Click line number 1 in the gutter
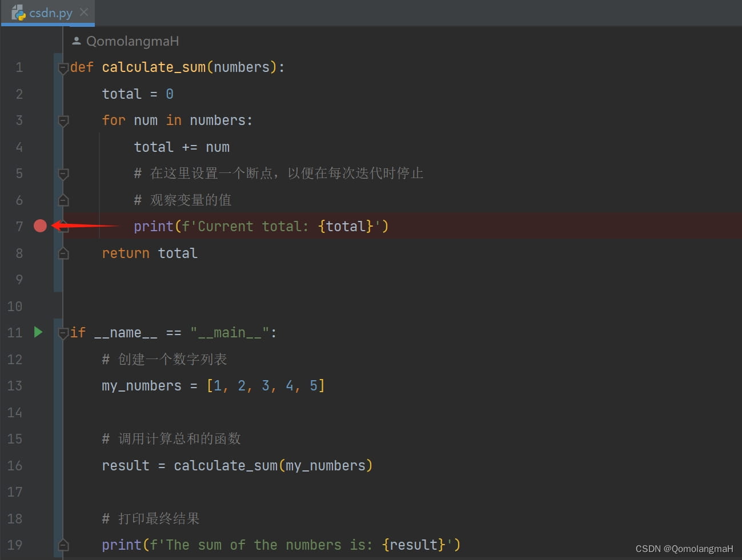This screenshot has height=560, width=742. click(x=19, y=67)
